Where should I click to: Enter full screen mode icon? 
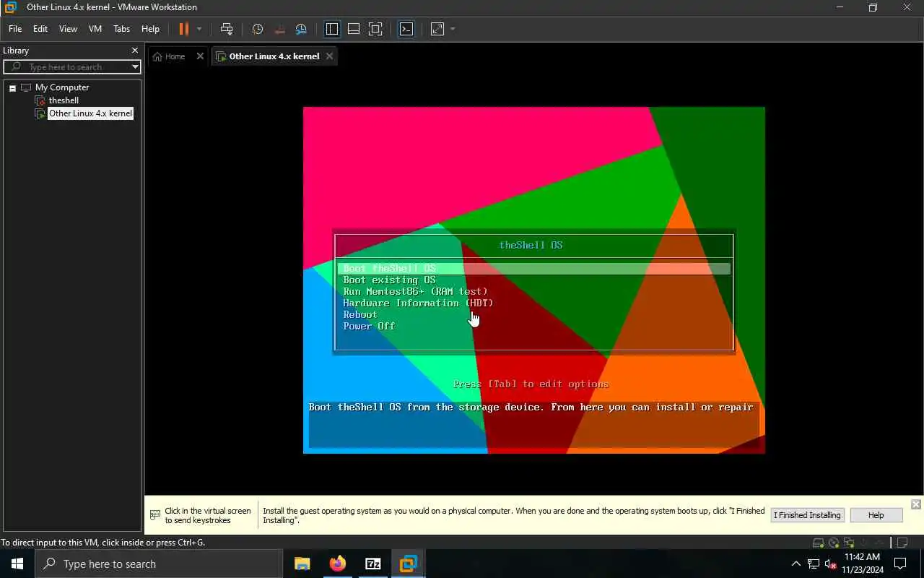point(375,29)
